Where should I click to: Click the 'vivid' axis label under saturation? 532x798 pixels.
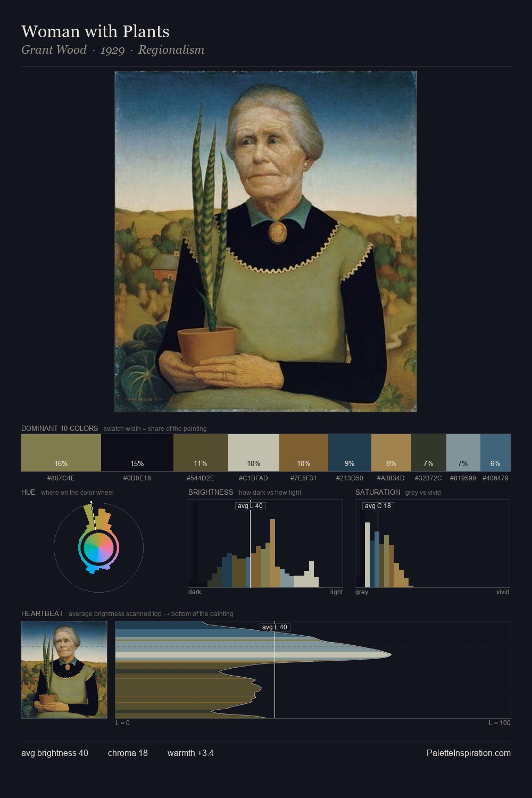[x=503, y=592]
